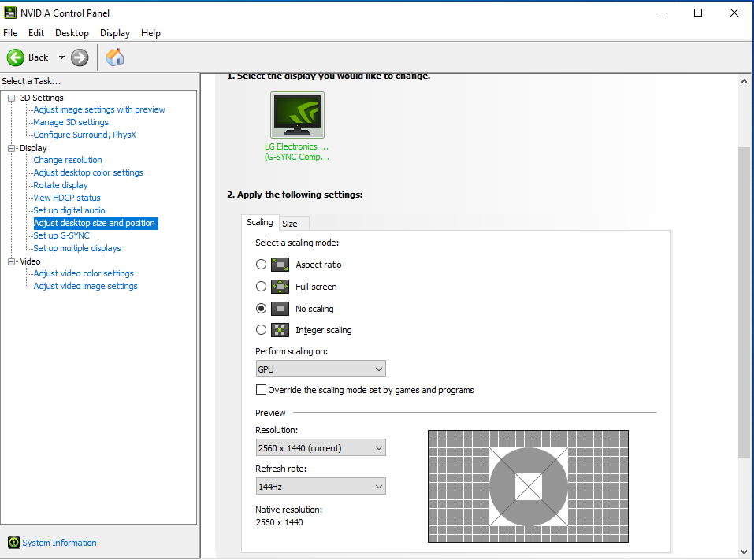Open the Desktop menu
This screenshot has width=754, height=560.
click(72, 33)
